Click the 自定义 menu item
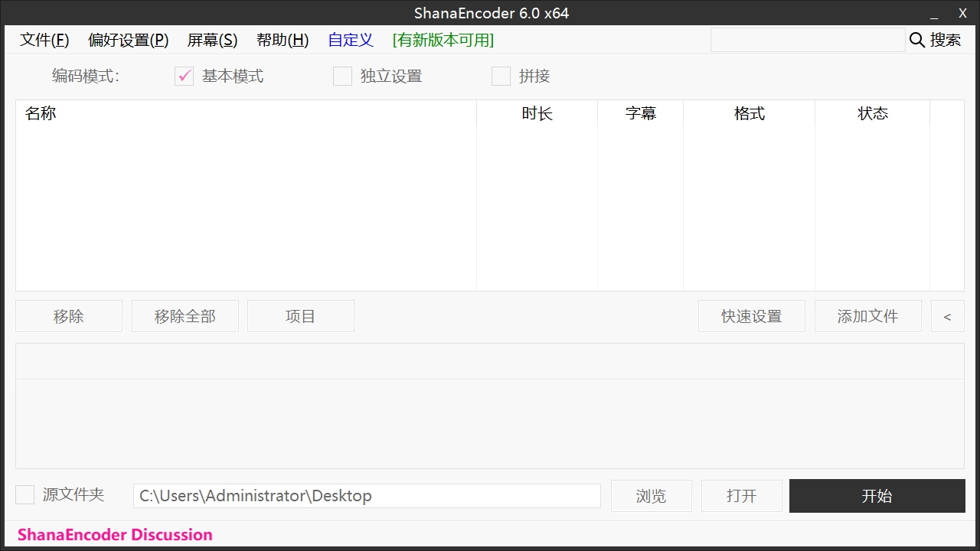The image size is (980, 551). pyautogui.click(x=351, y=40)
